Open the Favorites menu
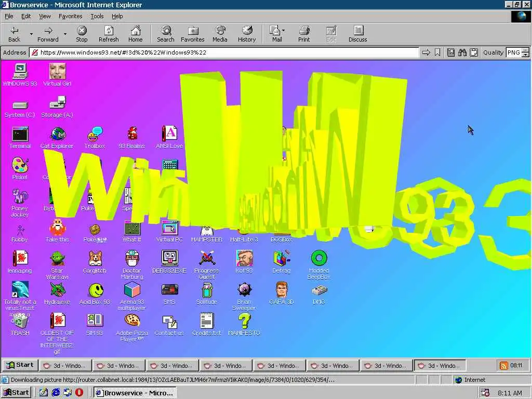The width and height of the screenshot is (532, 399). point(70,16)
